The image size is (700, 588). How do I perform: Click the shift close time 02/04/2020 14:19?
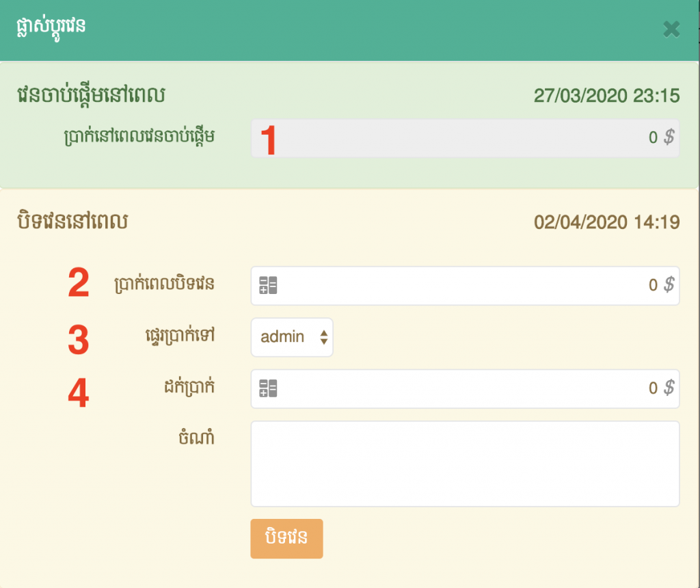coord(606,223)
